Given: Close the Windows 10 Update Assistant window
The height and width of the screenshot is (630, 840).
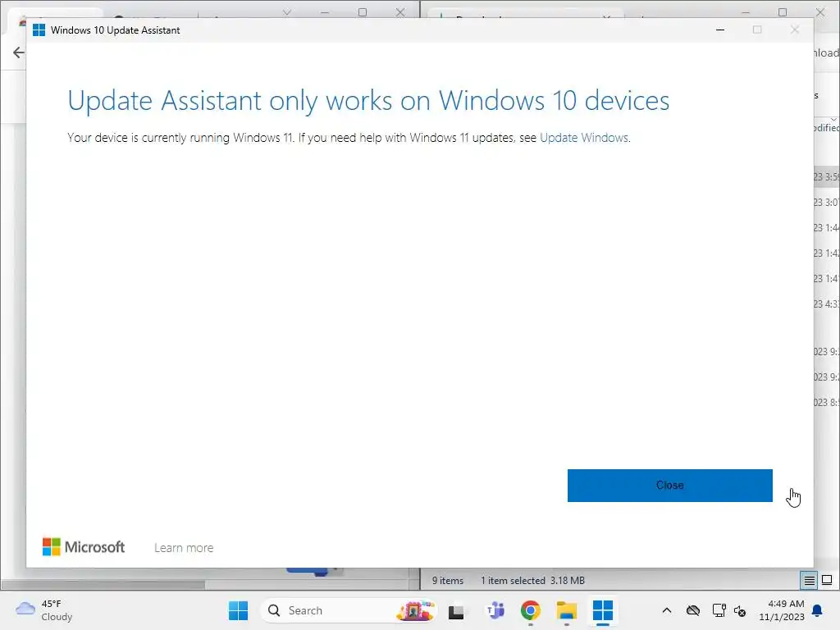Looking at the screenshot, I should pos(795,30).
